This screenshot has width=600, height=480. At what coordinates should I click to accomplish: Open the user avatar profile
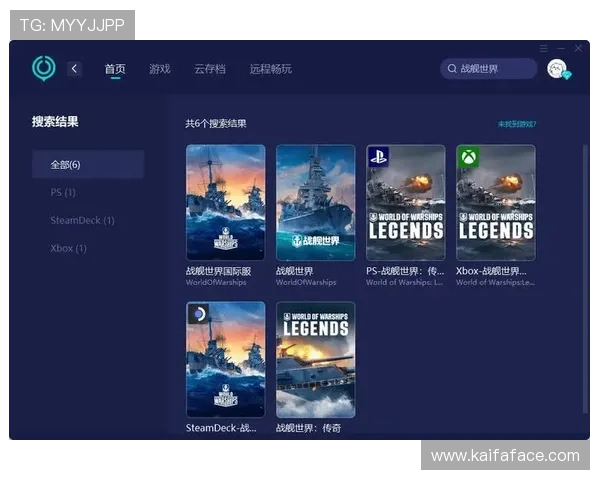(557, 68)
